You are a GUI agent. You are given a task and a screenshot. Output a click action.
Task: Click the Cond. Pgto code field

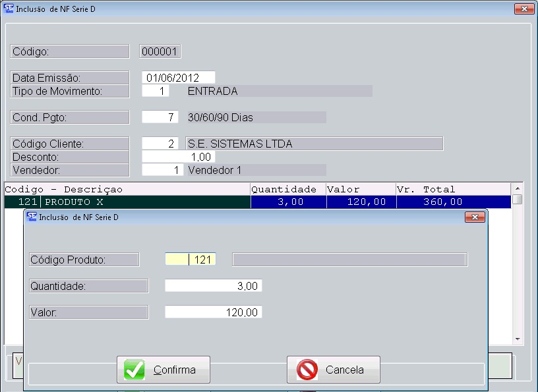point(160,117)
